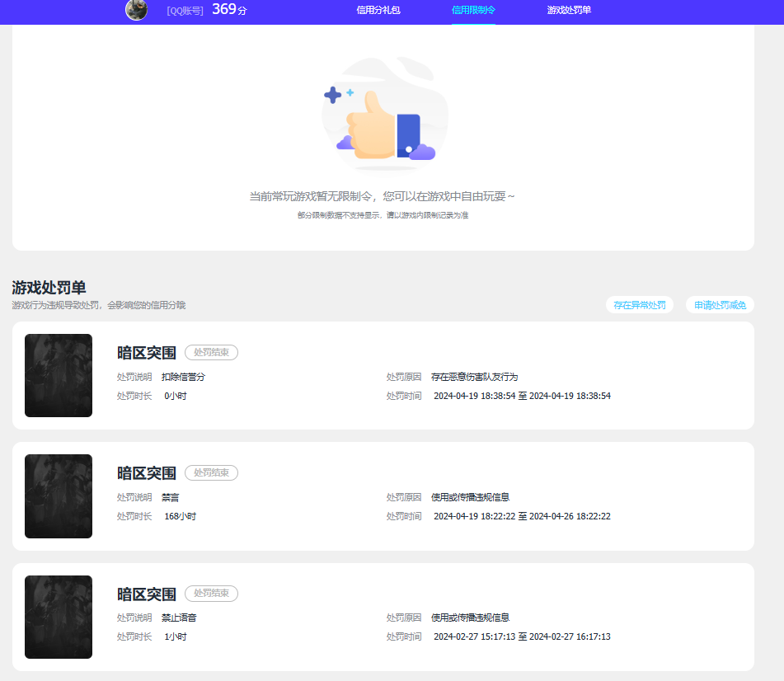Click the 游戏处罚单 section heading

pyautogui.click(x=49, y=288)
